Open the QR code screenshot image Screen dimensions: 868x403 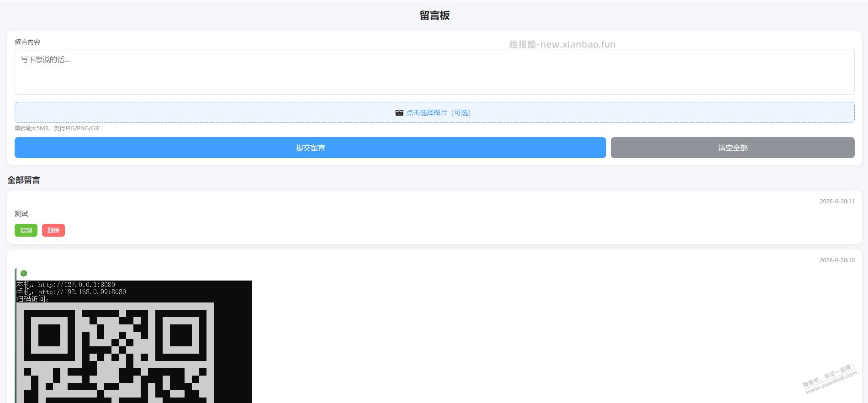(133, 335)
